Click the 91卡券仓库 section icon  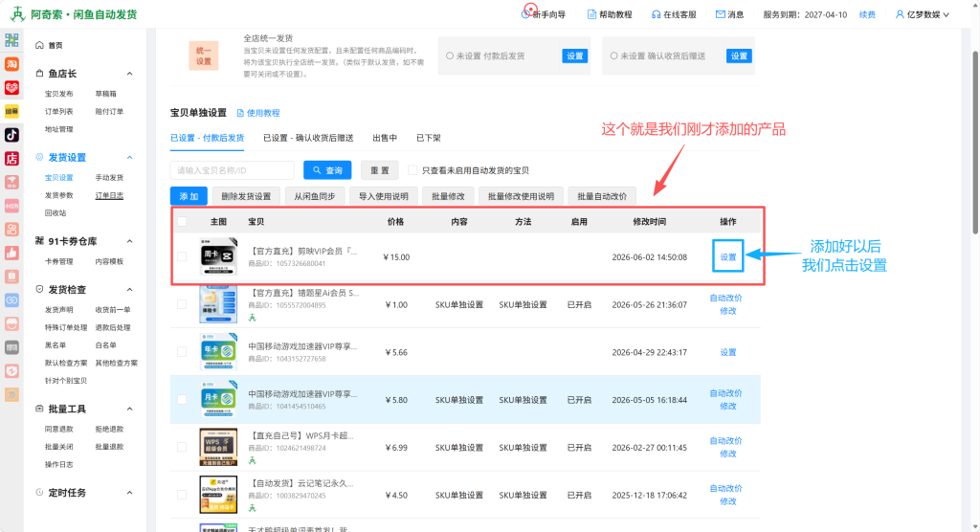point(39,241)
